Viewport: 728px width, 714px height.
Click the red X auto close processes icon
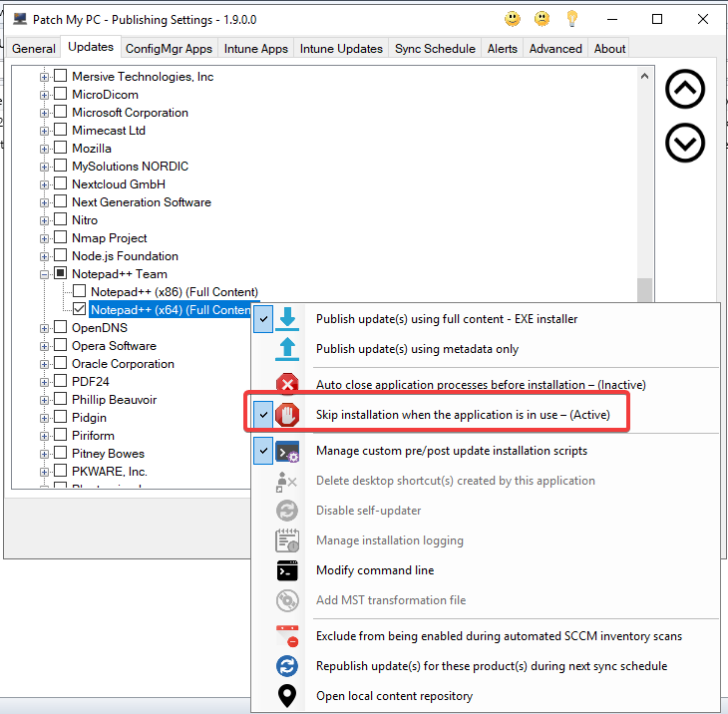coord(287,384)
